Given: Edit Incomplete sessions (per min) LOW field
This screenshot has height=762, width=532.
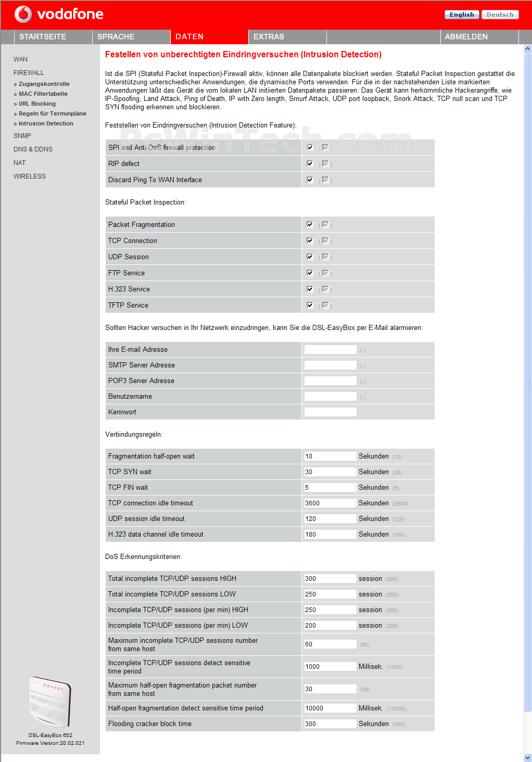Looking at the screenshot, I should click(x=331, y=626).
